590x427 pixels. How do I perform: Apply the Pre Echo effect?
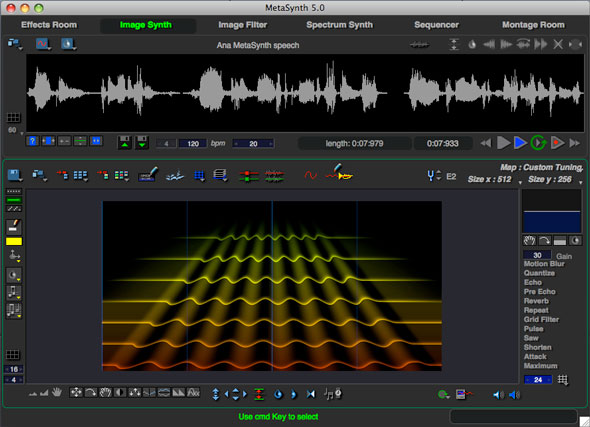[540, 292]
